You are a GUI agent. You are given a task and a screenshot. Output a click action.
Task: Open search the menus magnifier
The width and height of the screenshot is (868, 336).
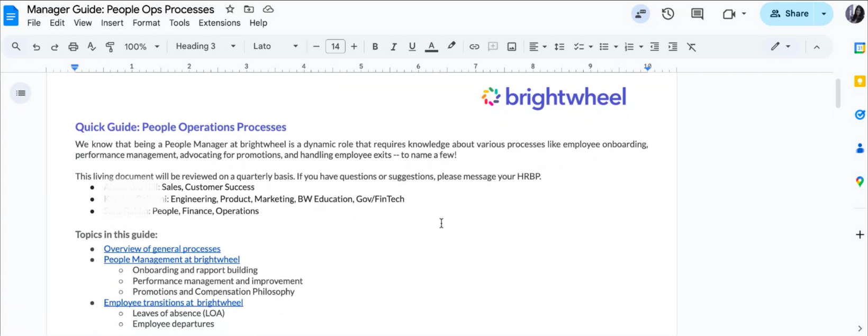[16, 47]
